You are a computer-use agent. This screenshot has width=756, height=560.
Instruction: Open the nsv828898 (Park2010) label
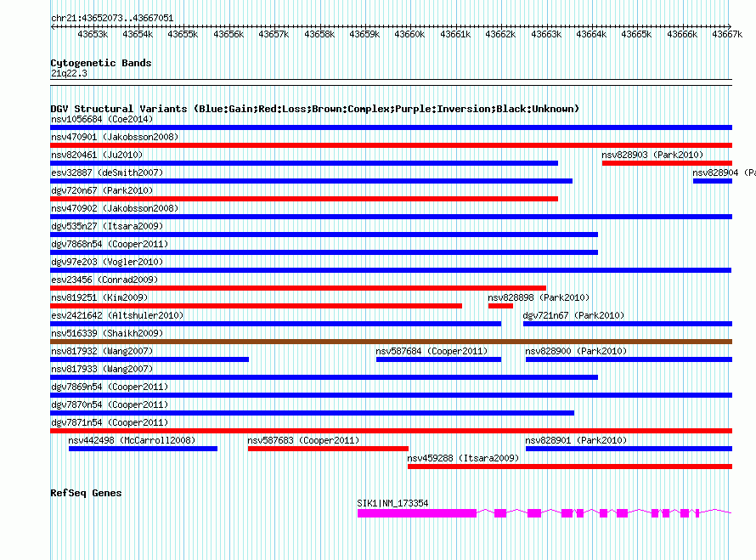[539, 297]
